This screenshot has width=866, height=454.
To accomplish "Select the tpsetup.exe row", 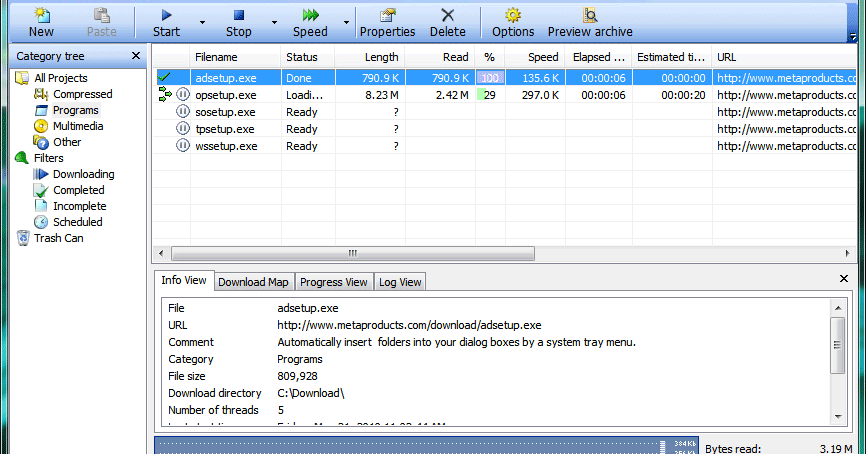I will pyautogui.click(x=504, y=129).
